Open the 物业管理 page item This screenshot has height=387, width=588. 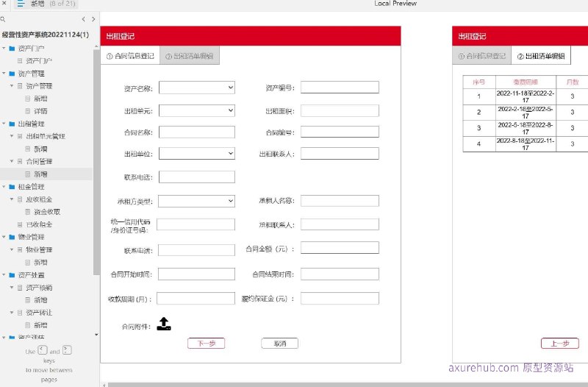tap(39, 249)
